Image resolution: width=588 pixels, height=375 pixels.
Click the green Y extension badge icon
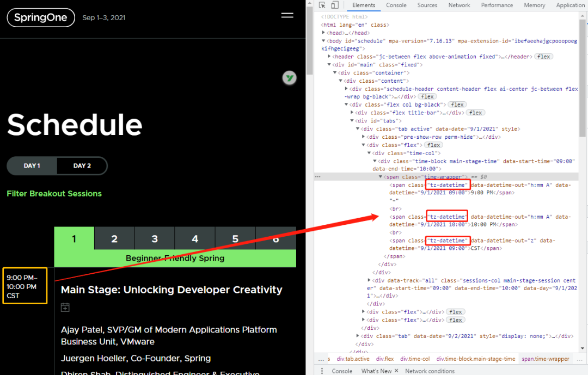click(x=289, y=78)
